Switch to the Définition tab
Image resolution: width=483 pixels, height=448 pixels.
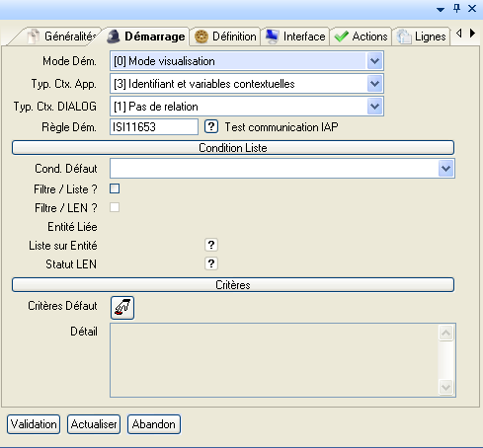pyautogui.click(x=225, y=37)
